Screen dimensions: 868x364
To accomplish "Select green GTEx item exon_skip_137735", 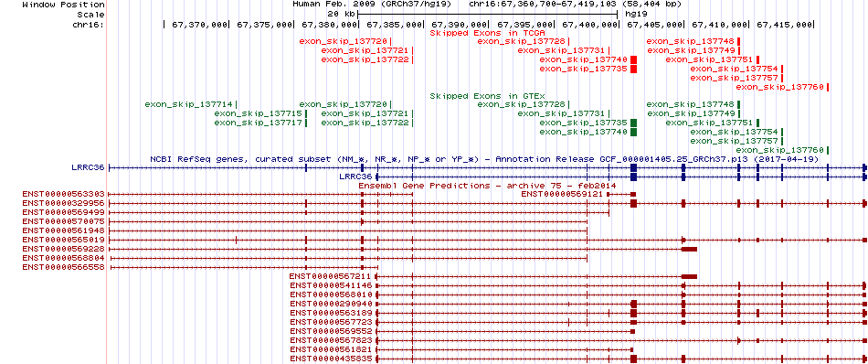I will click(584, 123).
